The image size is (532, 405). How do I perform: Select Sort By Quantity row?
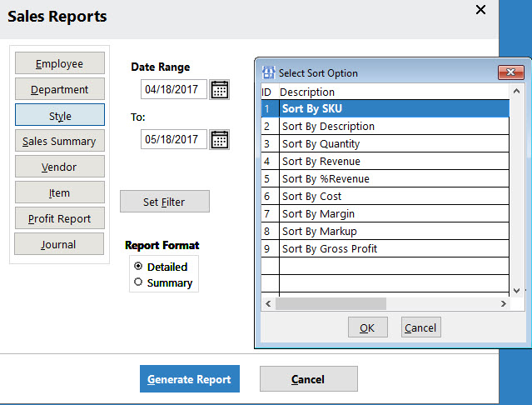point(385,144)
